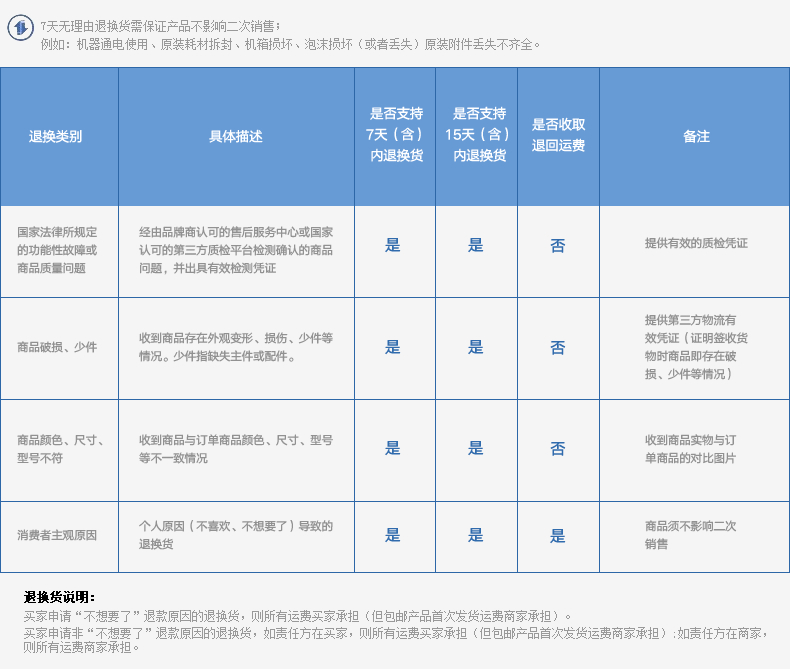
Task: Select the 商品颜色、尺寸、型号不符 category cell
Action: [x=60, y=449]
